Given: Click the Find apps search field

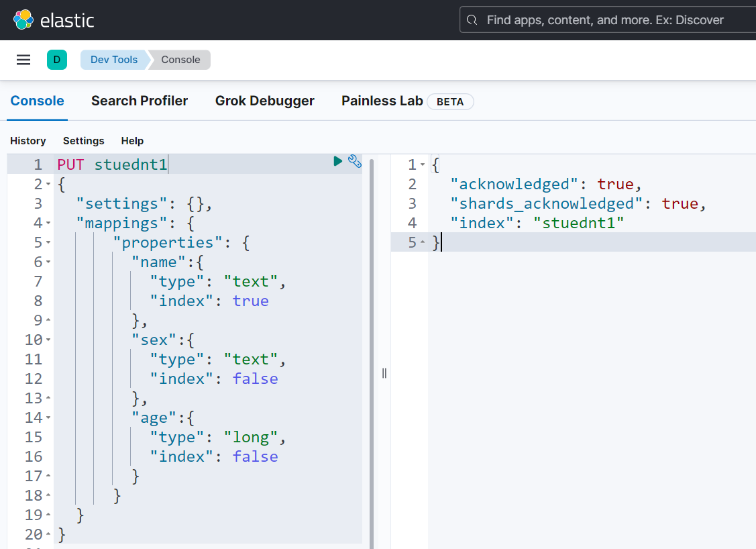Looking at the screenshot, I should click(x=604, y=20).
